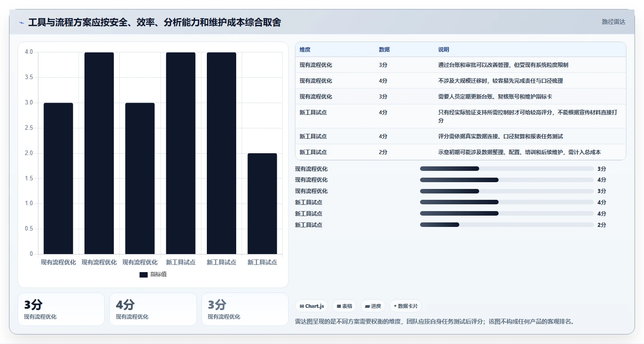The image size is (644, 344).
Task: Click the 新工具试点 progress bar showing 2分
Action: coord(507,225)
